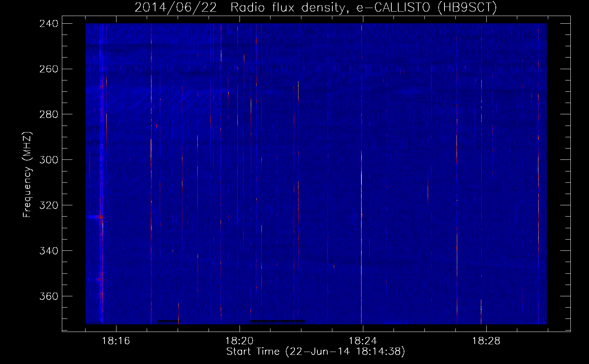Select the 320 frequency tick label
The height and width of the screenshot is (364, 589).
point(49,206)
